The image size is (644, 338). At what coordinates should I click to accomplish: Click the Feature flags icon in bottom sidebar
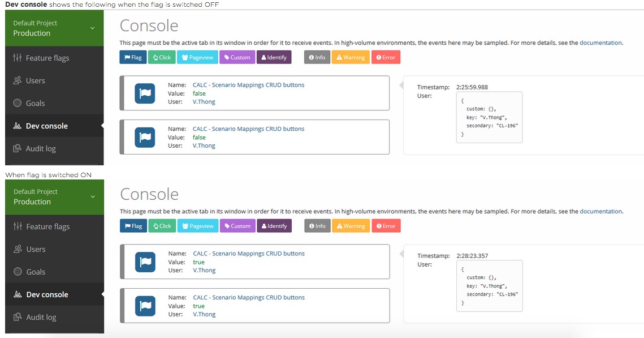click(x=18, y=226)
